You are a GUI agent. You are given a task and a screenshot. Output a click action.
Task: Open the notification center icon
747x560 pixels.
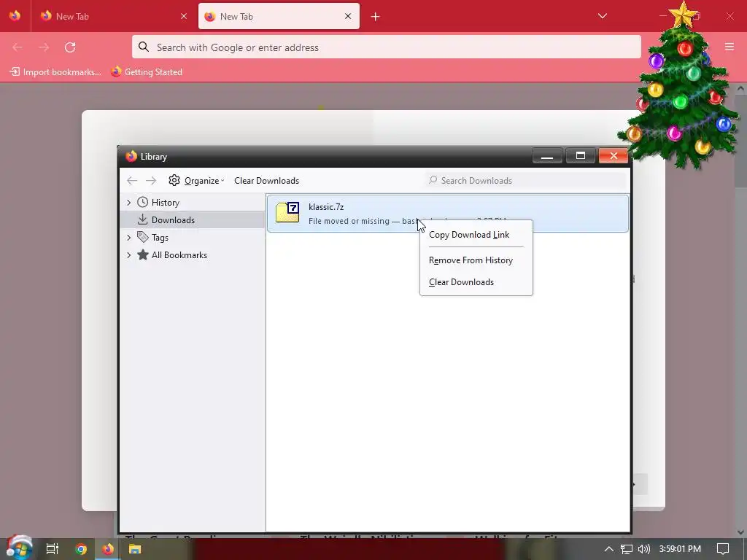(723, 549)
